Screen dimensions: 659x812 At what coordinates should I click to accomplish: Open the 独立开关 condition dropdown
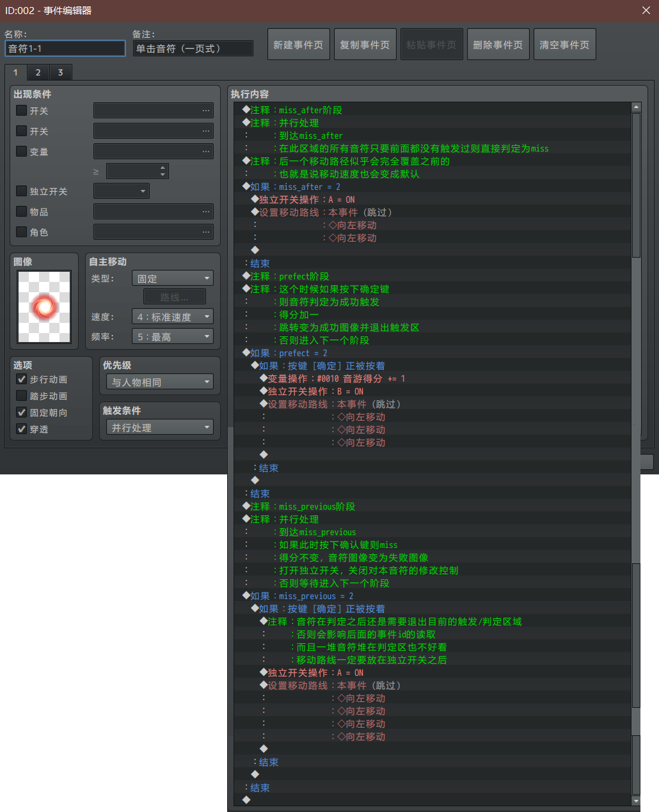(x=122, y=191)
